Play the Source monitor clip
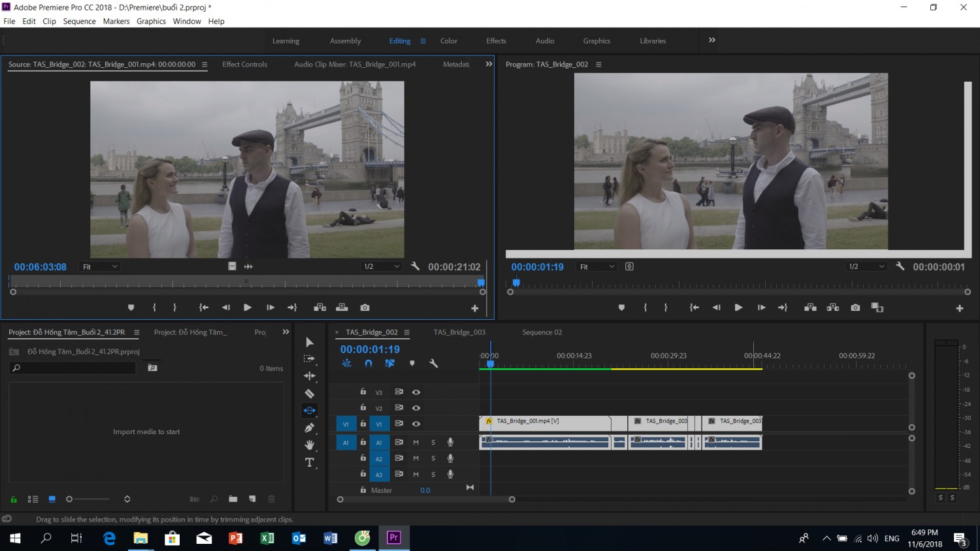This screenshot has height=551, width=980. [248, 307]
